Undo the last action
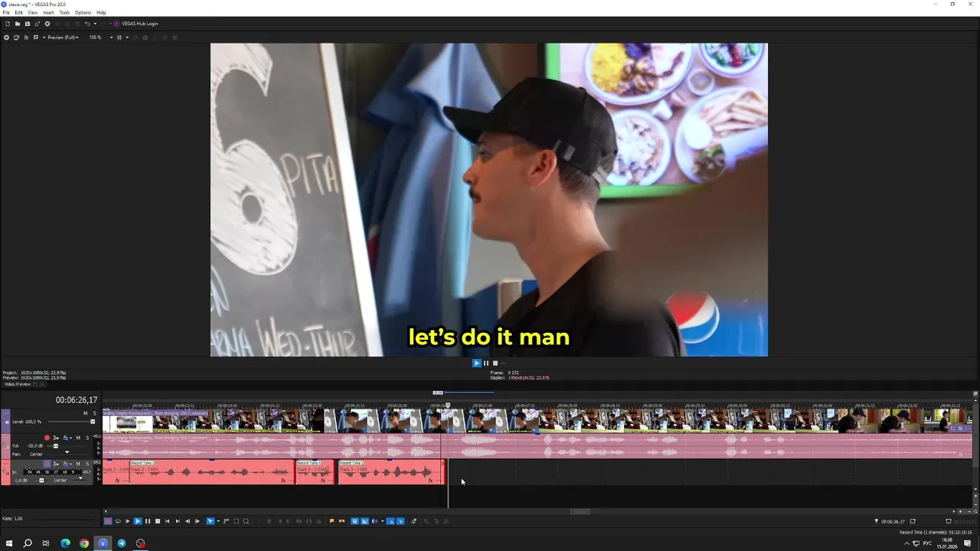This screenshot has width=980, height=551. click(x=87, y=24)
